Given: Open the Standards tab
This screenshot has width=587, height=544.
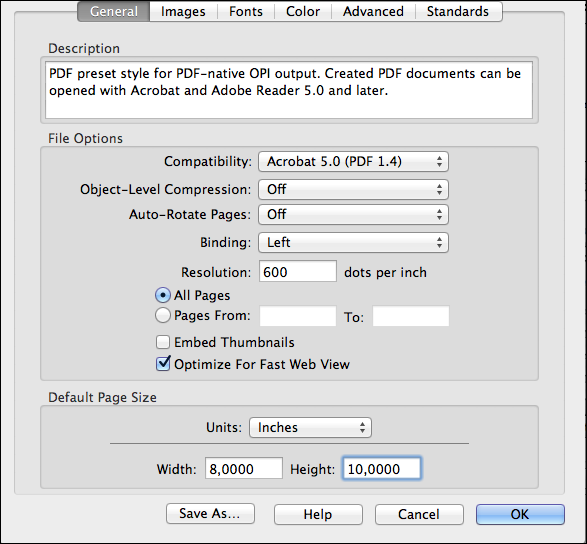Looking at the screenshot, I should (458, 11).
